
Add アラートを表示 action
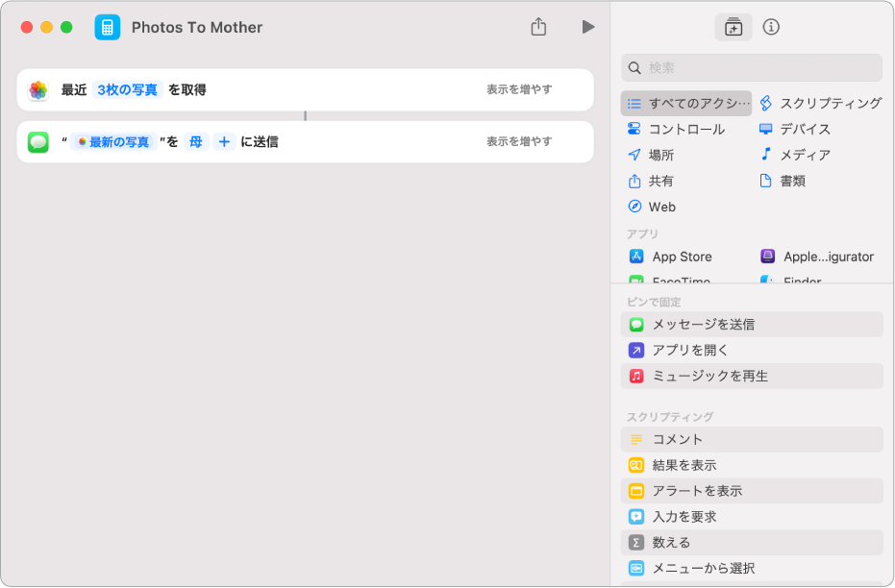(752, 490)
